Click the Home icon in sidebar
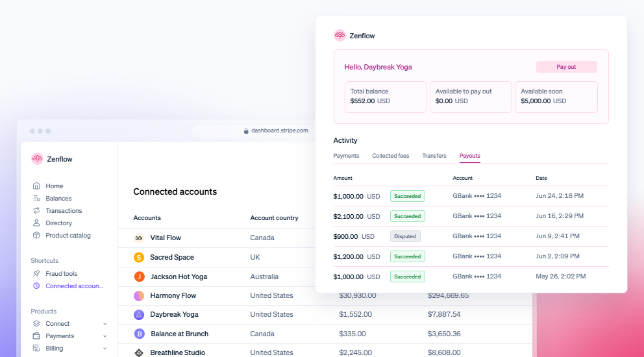This screenshot has width=644, height=357. pyautogui.click(x=36, y=186)
